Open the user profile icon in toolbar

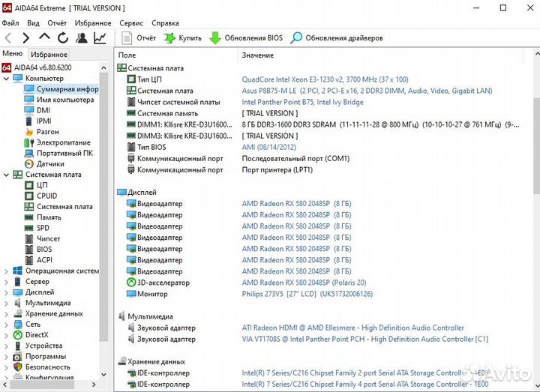[81, 38]
